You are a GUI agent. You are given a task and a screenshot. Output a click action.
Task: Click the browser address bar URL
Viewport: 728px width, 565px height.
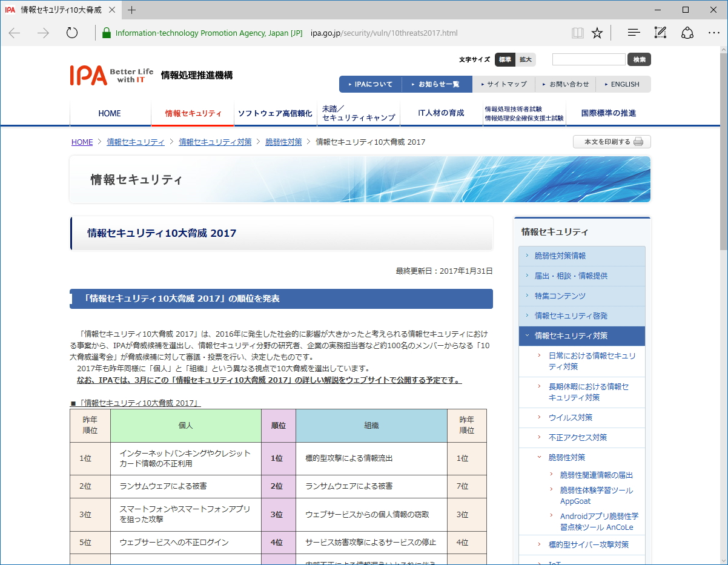click(x=383, y=33)
